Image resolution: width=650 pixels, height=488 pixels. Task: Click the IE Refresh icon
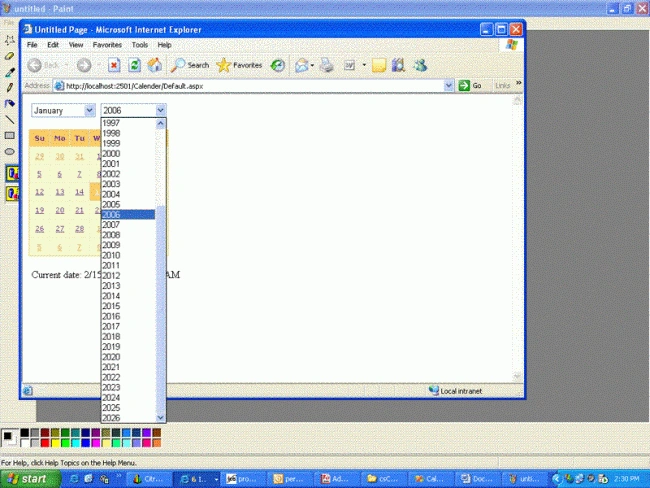click(x=134, y=65)
